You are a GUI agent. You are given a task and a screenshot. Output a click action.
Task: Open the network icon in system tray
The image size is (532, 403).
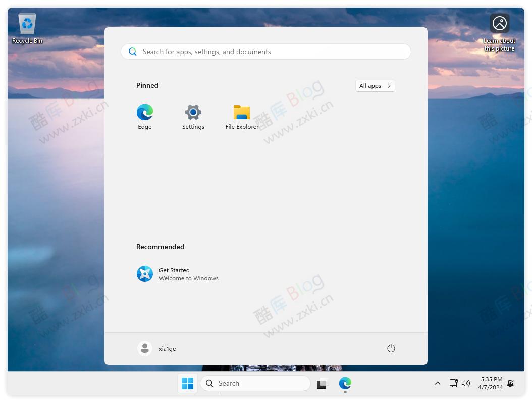pos(453,383)
